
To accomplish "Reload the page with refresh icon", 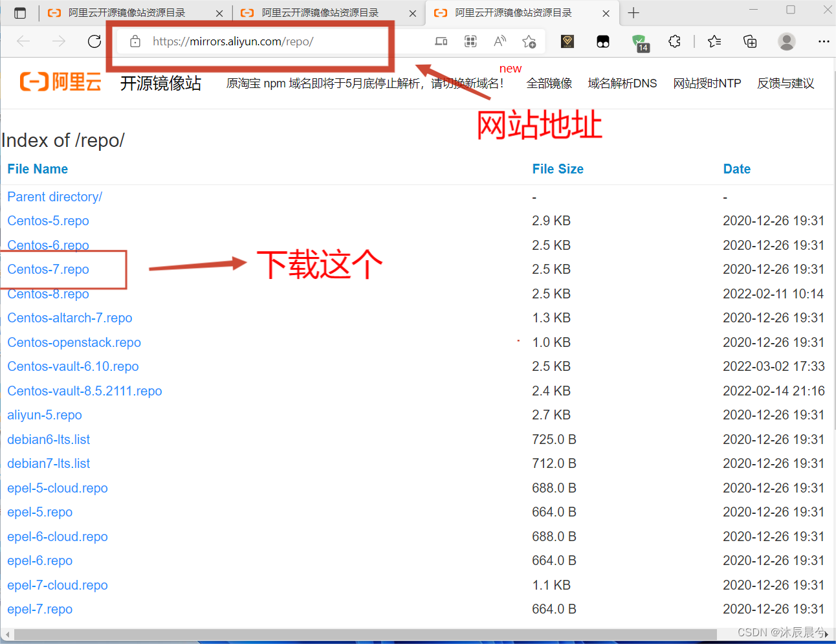I will [x=94, y=41].
